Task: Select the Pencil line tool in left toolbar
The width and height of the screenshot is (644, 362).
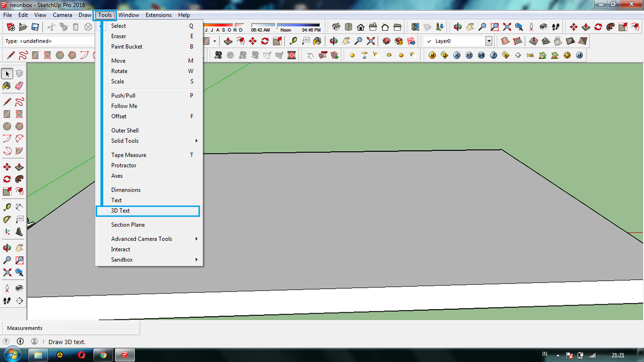Action: [7, 102]
